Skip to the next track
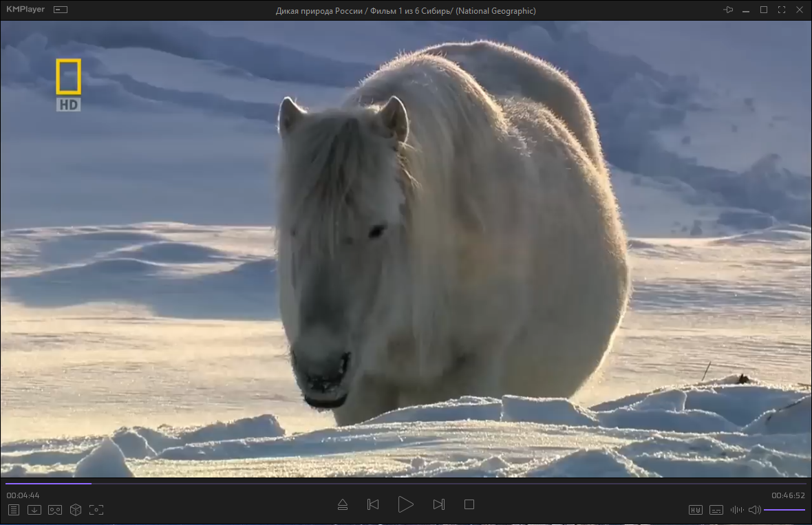The height and width of the screenshot is (525, 812). click(x=438, y=504)
